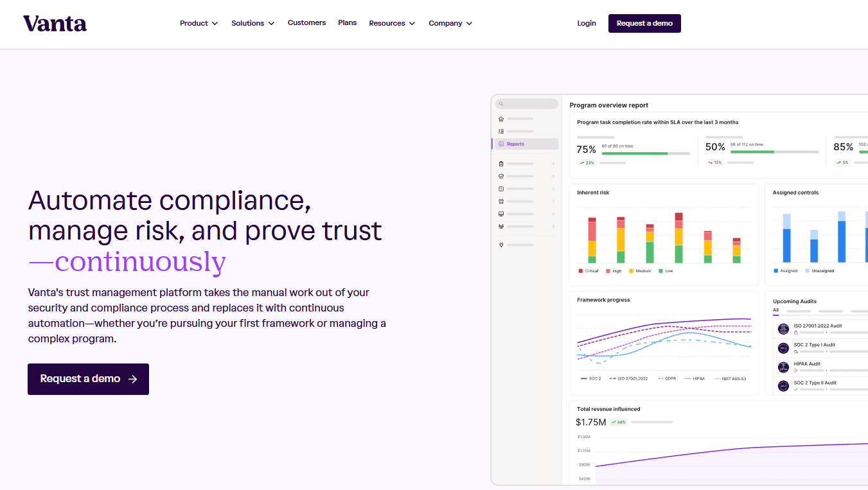Click the clipboard icon in the sidebar
Screen dimensions: 868x490
click(500, 163)
